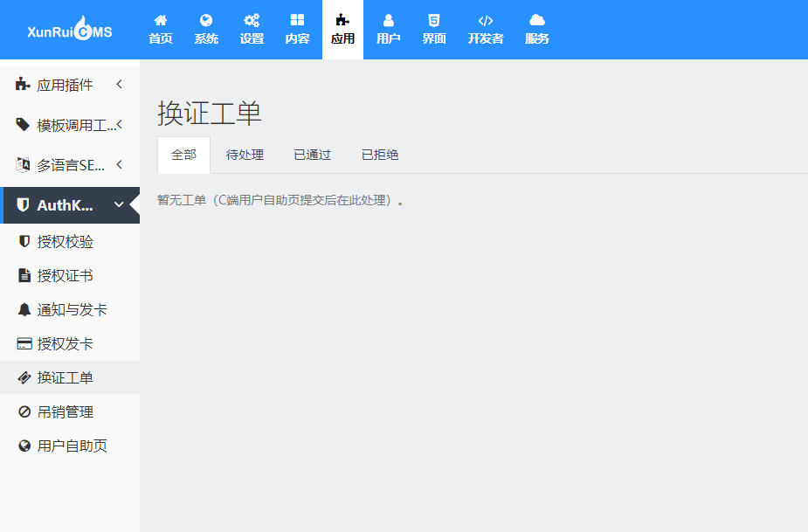The width and height of the screenshot is (808, 532).
Task: Click language icon beside 多语言SE
Action: (23, 164)
